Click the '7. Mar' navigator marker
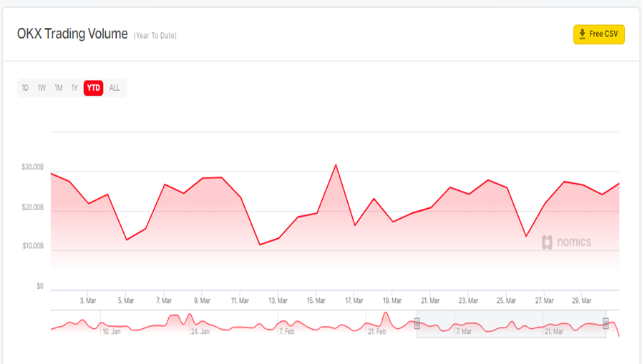Image resolution: width=642 pixels, height=364 pixels. (464, 332)
